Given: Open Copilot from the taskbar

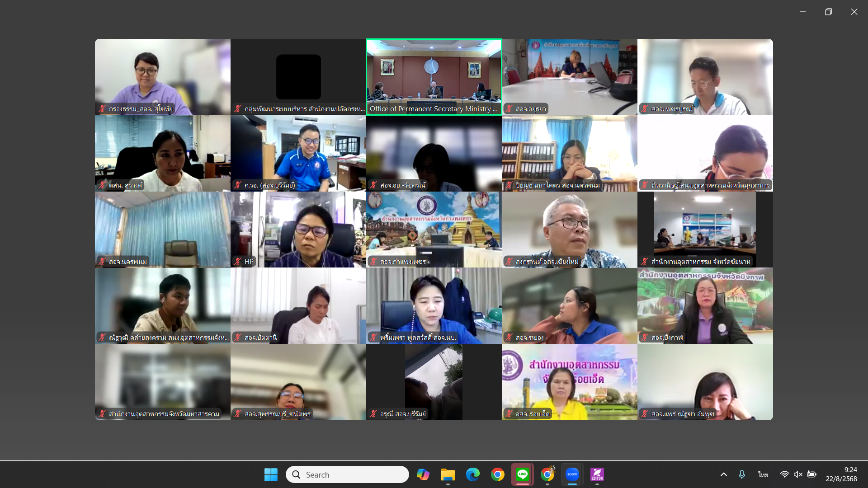Looking at the screenshot, I should coord(423,474).
